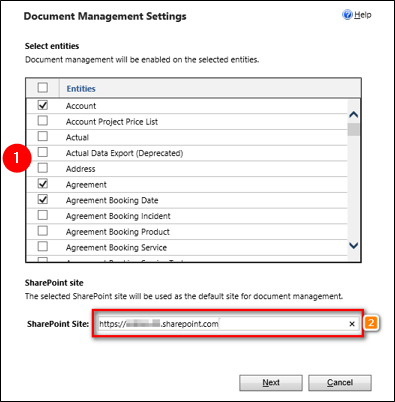The image size is (395, 402).
Task: Check the Agreement Booking Incident checkbox
Action: click(x=43, y=215)
